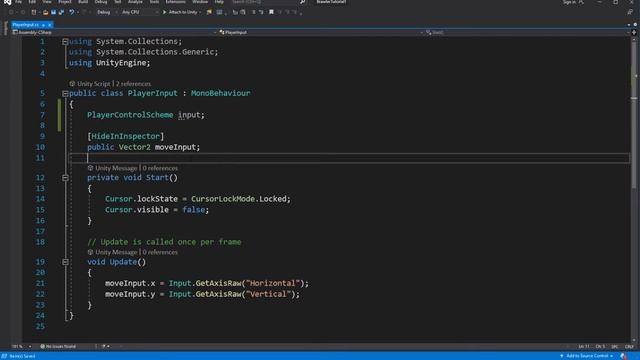
Task: Open the Test menu
Action: pyautogui.click(x=118, y=2)
